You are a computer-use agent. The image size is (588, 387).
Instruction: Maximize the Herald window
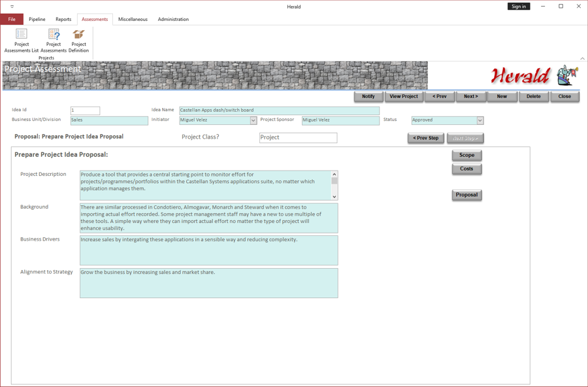tap(561, 7)
